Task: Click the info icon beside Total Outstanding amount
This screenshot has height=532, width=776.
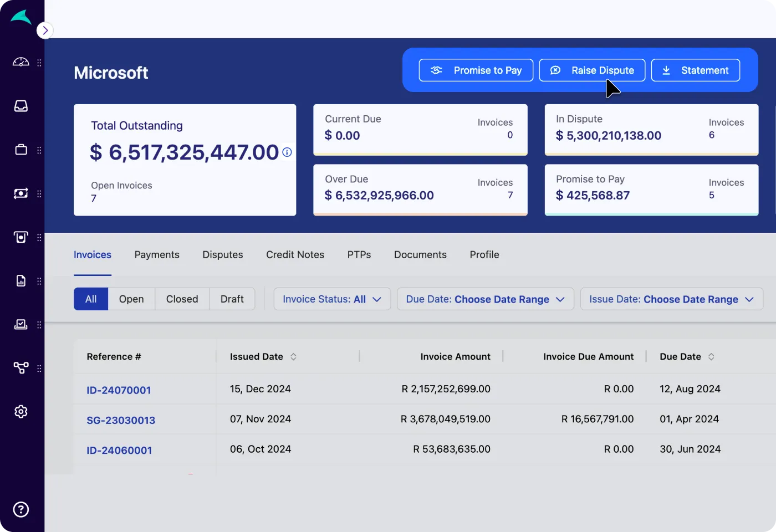Action: [x=287, y=152]
